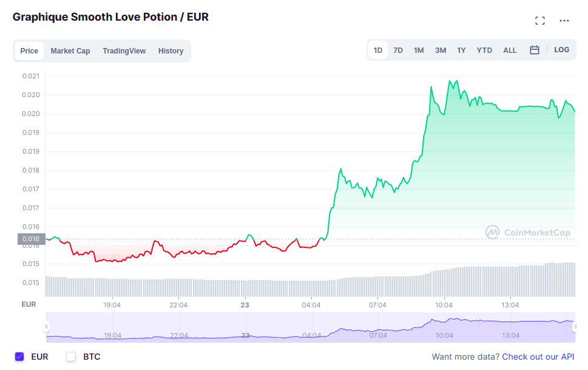Open the TradingView tab

(x=124, y=51)
